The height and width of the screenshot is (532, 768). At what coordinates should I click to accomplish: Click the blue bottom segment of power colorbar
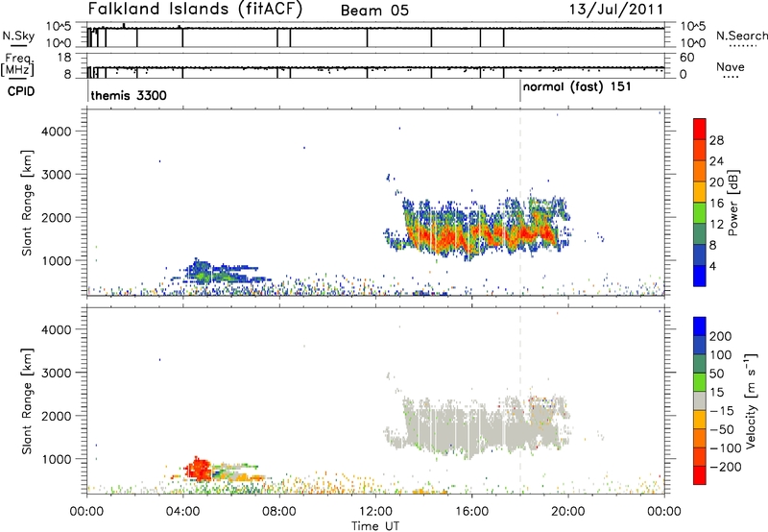click(x=700, y=276)
